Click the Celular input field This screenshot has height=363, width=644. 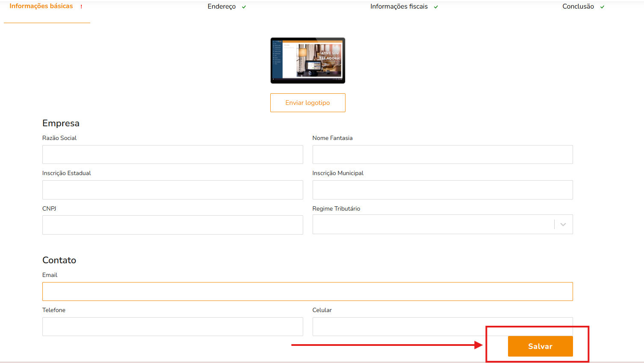[x=443, y=327]
